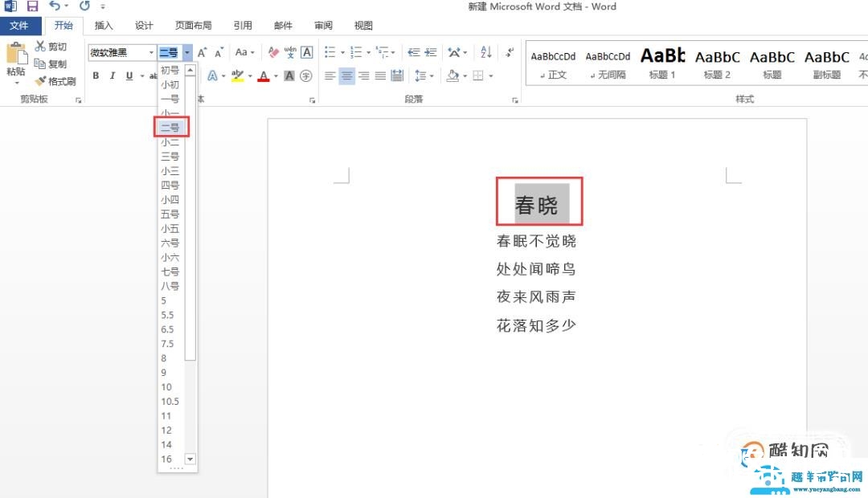
Task: Apply Italic formatting to text
Action: click(112, 75)
